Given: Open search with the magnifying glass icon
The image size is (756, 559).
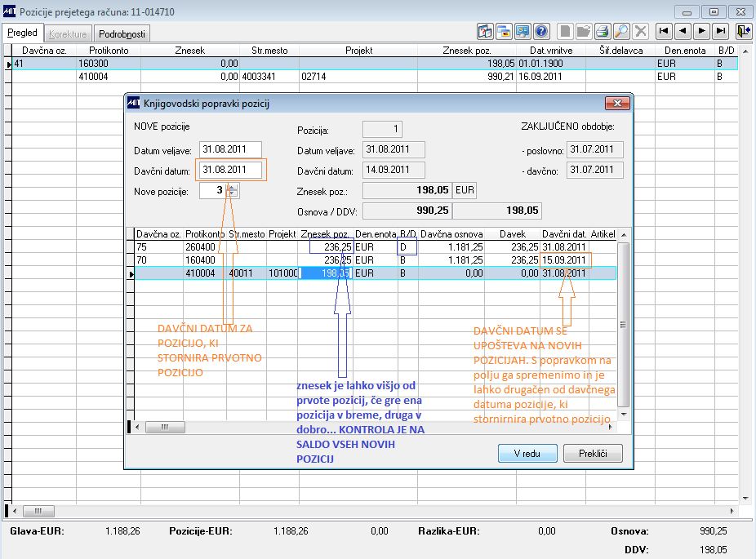Looking at the screenshot, I should pos(621,32).
